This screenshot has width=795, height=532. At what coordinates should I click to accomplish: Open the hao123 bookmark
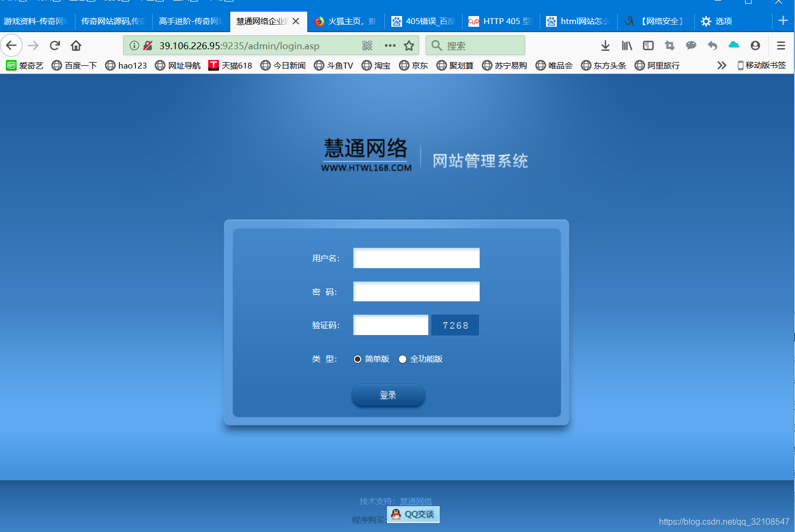pos(126,65)
